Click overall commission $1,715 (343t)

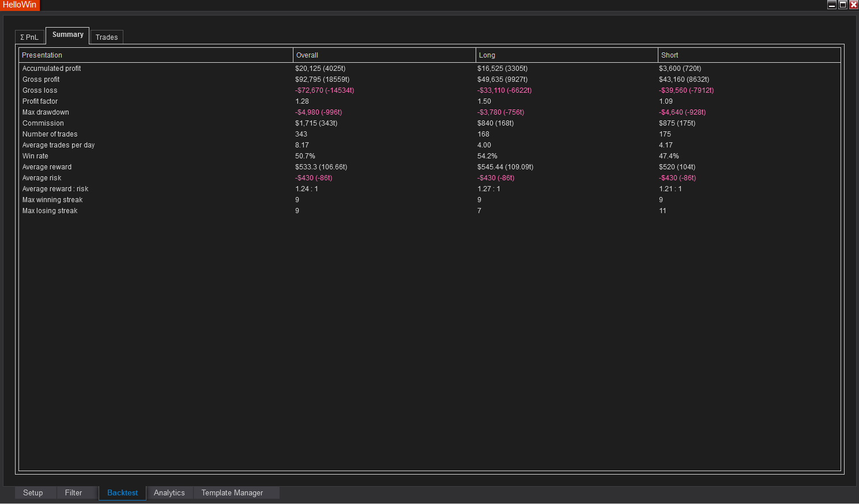tap(317, 123)
